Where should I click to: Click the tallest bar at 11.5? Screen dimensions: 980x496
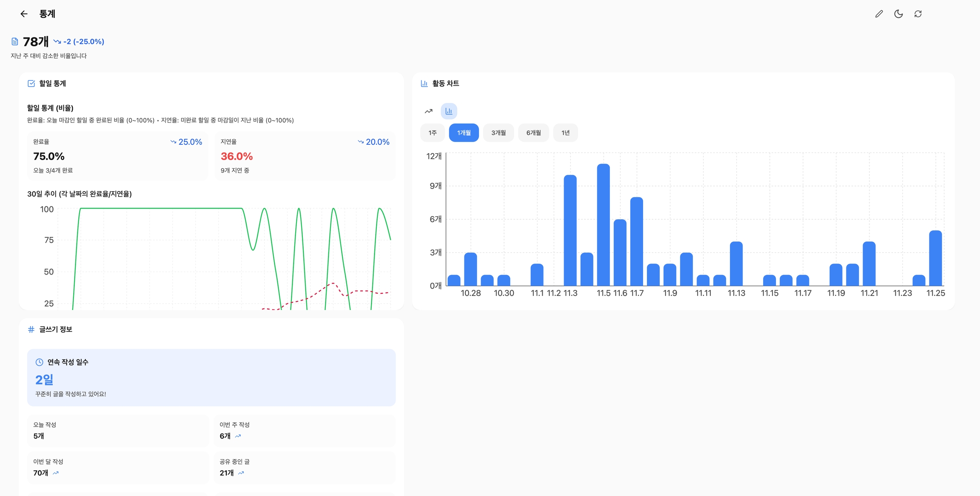click(603, 225)
